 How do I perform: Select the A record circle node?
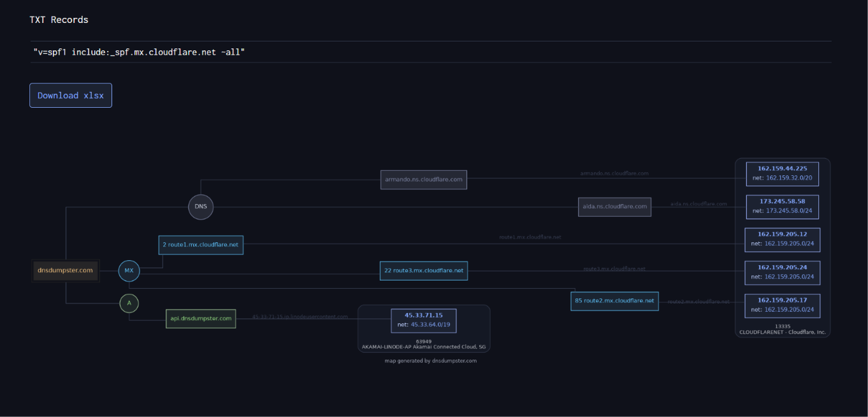coord(129,304)
